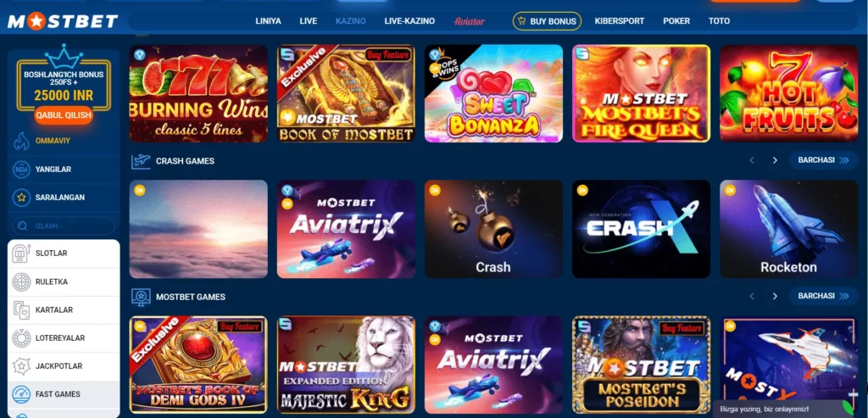
Task: Select the Fast Games speedometer icon
Action: click(21, 394)
